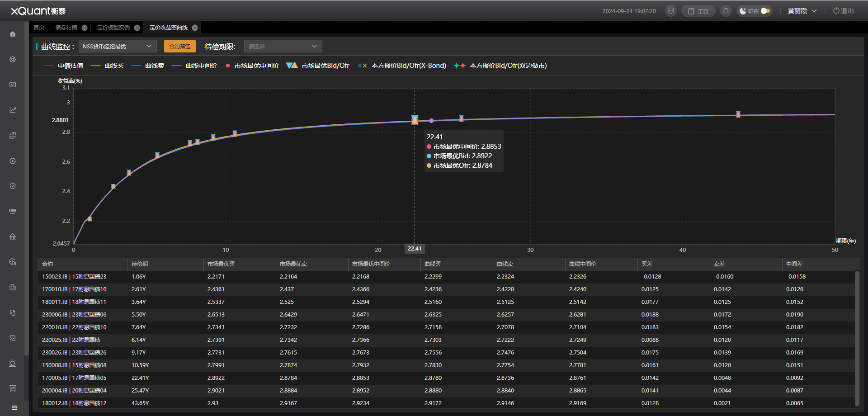Image resolution: width=868 pixels, height=416 pixels.
Task: Click the CMDS sidebar icon
Action: [x=13, y=211]
